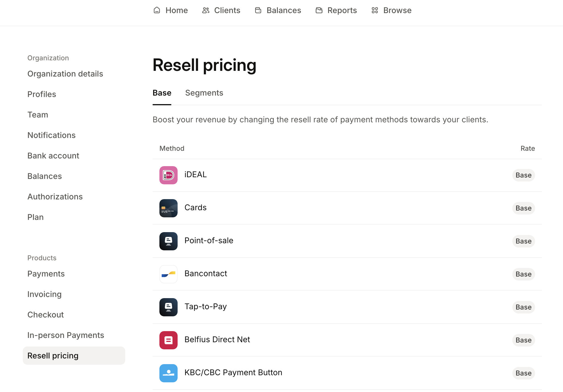Click the Tap-to-Pay icon
Viewport: 563px width, 392px height.
click(168, 307)
